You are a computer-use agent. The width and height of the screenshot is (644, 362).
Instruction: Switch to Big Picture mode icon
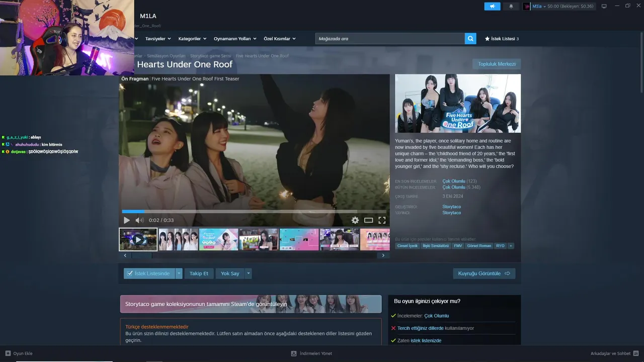tap(604, 6)
